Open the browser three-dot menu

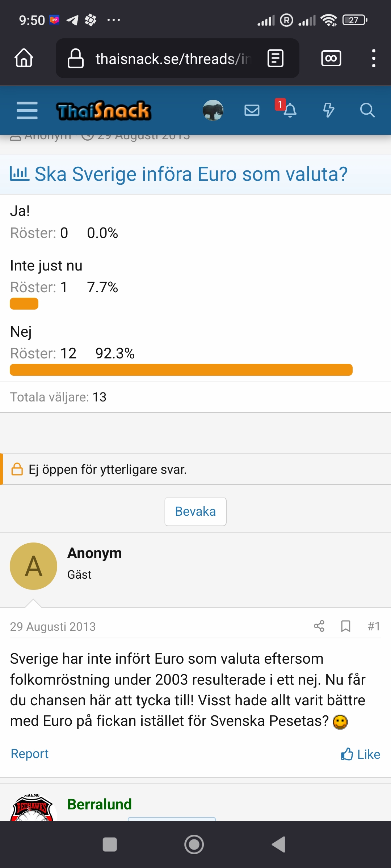(x=374, y=58)
